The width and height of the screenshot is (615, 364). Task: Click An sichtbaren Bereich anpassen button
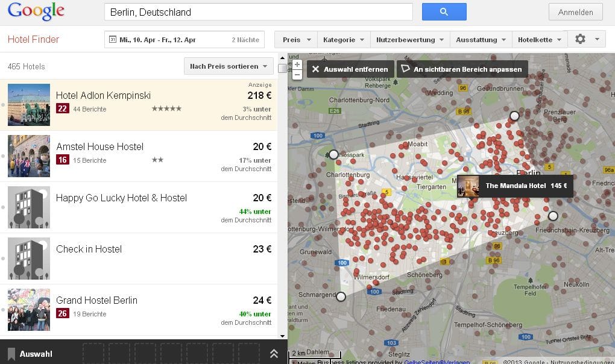click(x=462, y=69)
